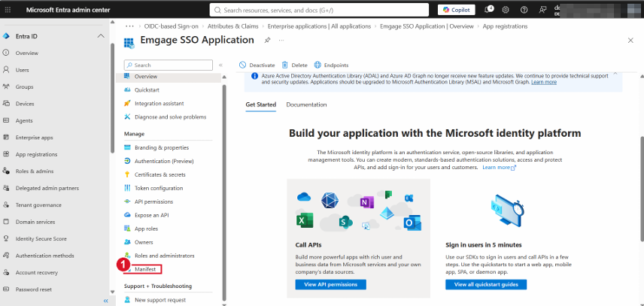The image size is (644, 306).
Task: Focus the top resource search box
Action: tap(319, 10)
